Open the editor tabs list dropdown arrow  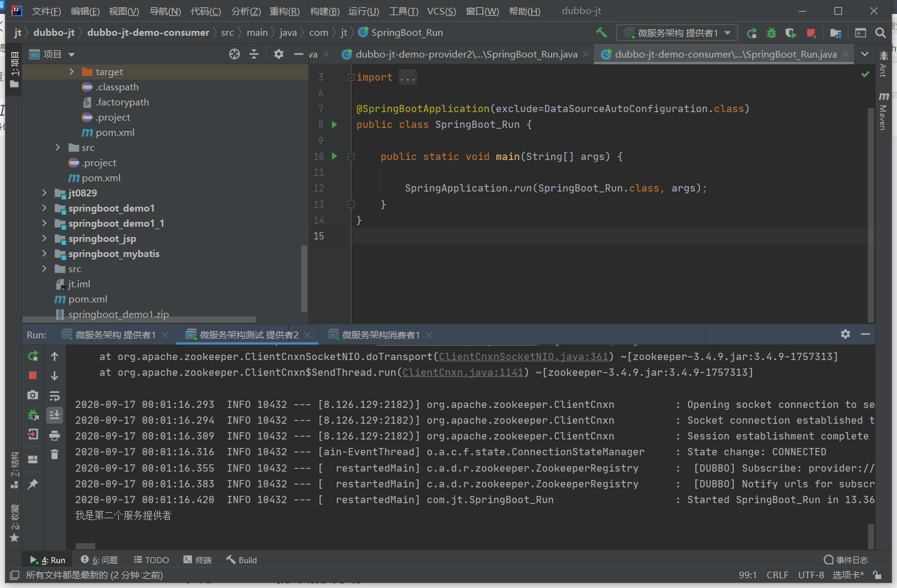click(864, 54)
